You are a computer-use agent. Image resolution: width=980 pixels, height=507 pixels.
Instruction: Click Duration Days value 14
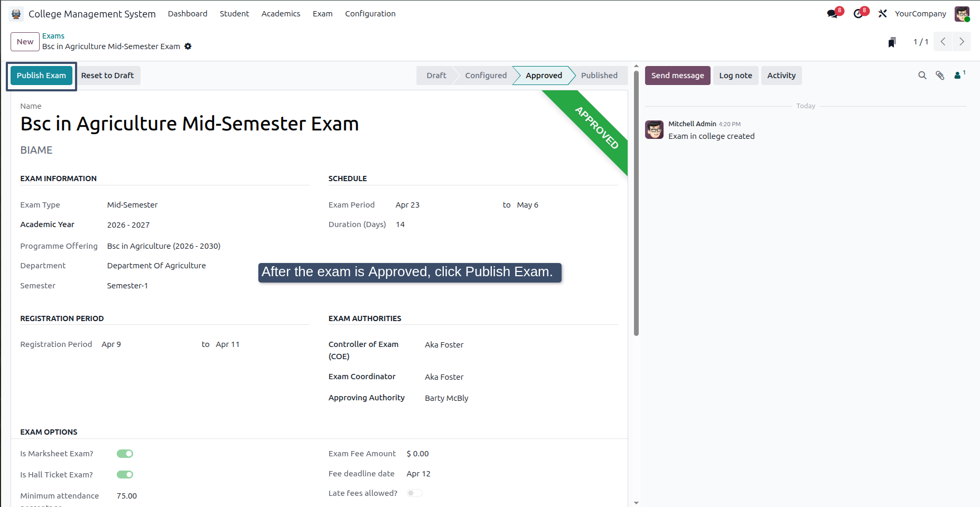(x=400, y=224)
